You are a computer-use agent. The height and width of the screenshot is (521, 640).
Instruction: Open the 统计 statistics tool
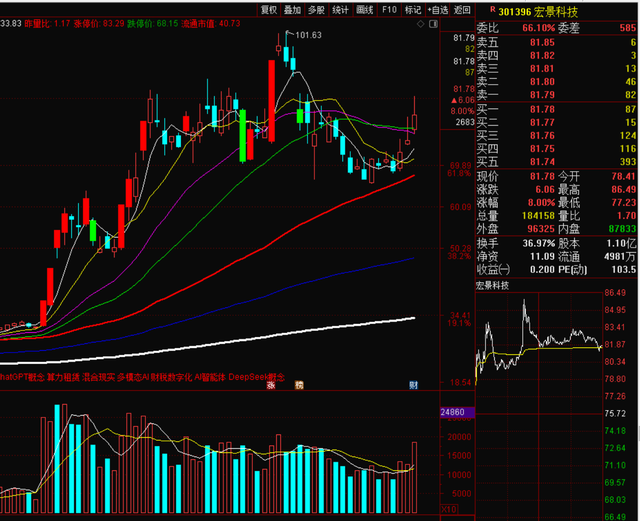pos(340,10)
